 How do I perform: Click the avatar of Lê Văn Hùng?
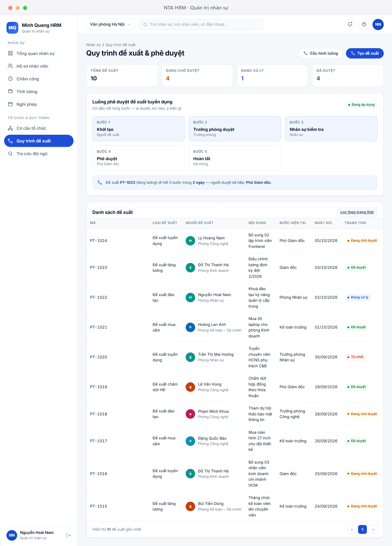pos(190,387)
